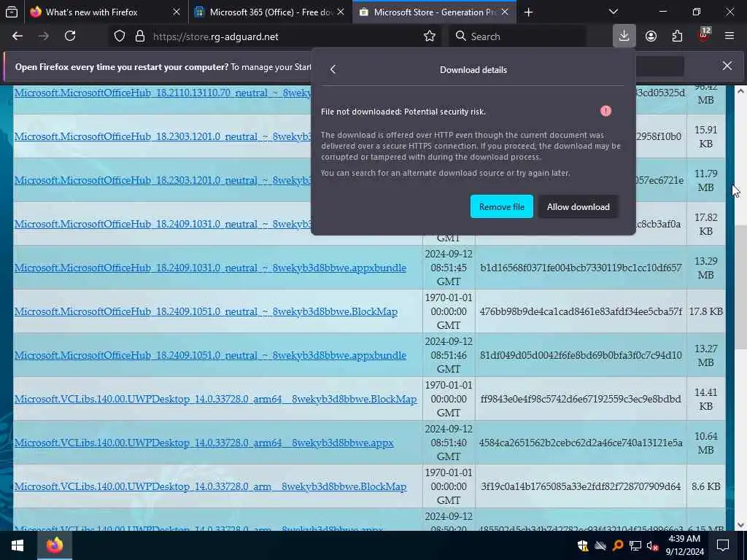Close the What's new with Firefox tab

coord(177,12)
